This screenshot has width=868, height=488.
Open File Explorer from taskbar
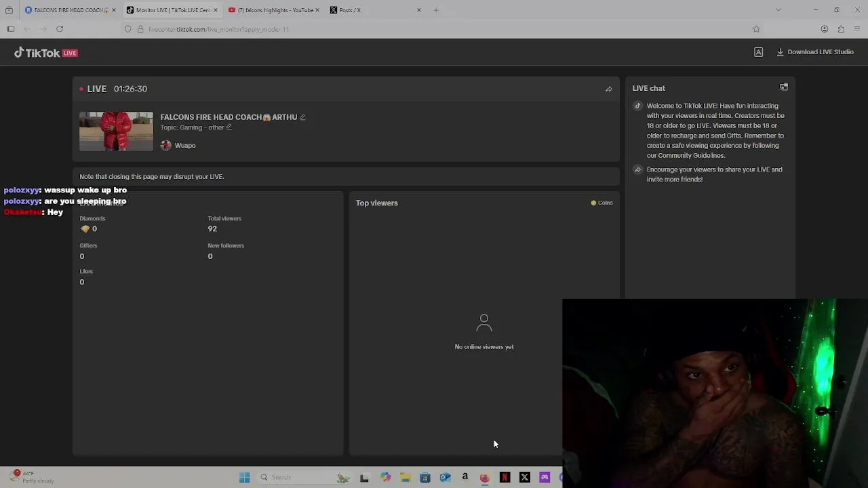[x=405, y=477]
